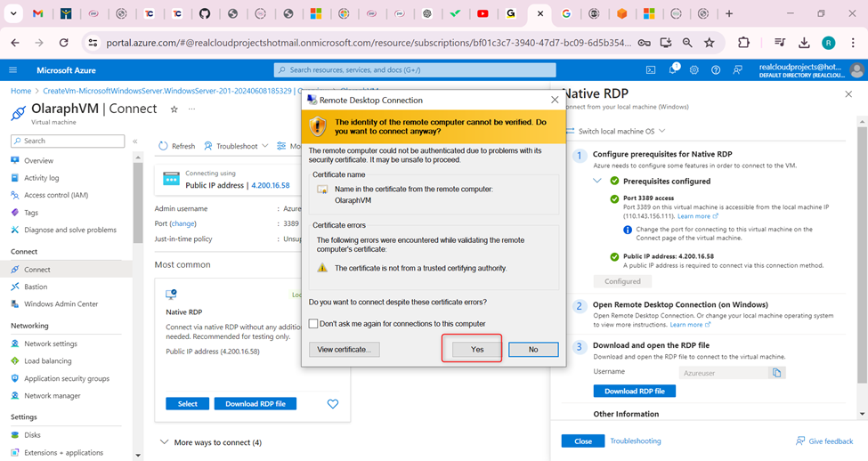This screenshot has height=461, width=868.
Task: Click Yes in the Remote Desktop Connection dialog
Action: click(477, 349)
